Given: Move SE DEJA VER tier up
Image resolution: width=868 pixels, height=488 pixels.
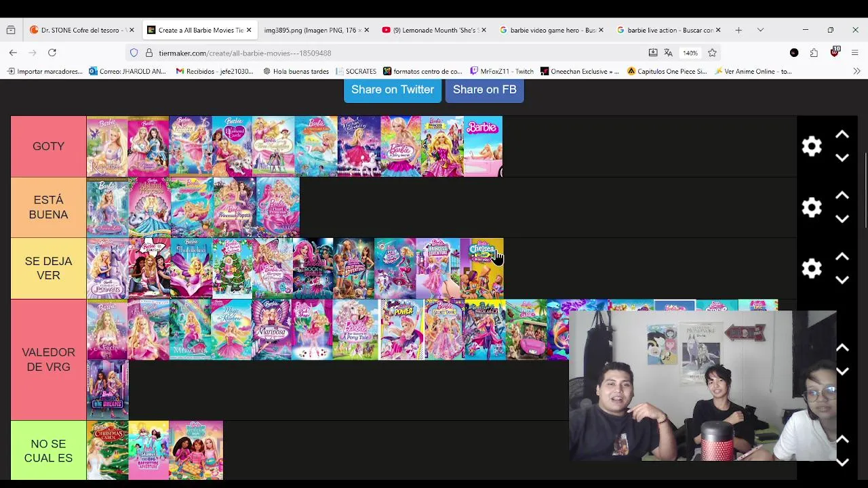Looking at the screenshot, I should (842, 257).
